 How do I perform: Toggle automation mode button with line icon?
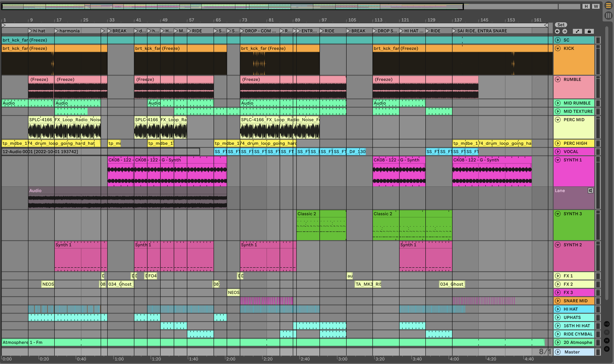point(577,31)
